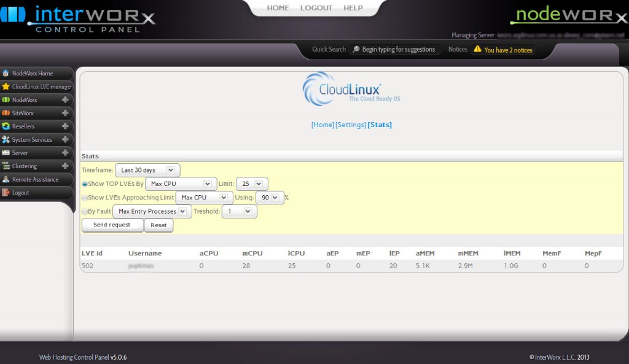Click the mCPU column header
This screenshot has width=629, height=364.
(x=252, y=254)
